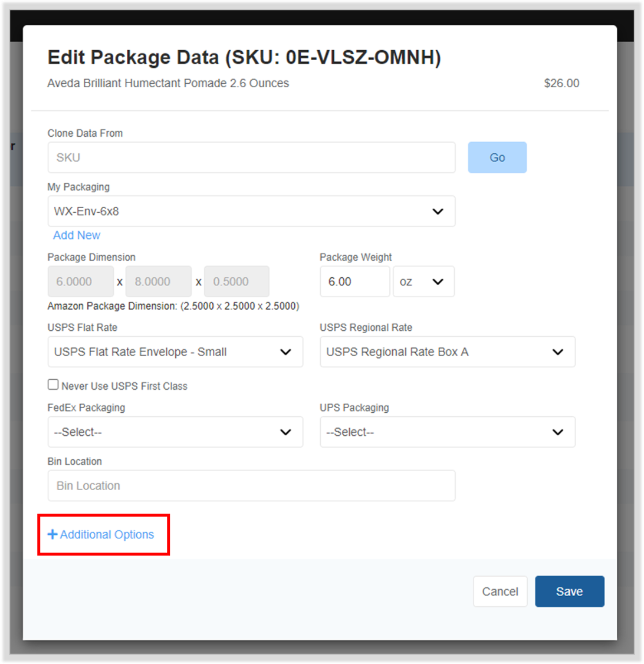644x664 pixels.
Task: Click the Go button next to SKU
Action: [497, 157]
